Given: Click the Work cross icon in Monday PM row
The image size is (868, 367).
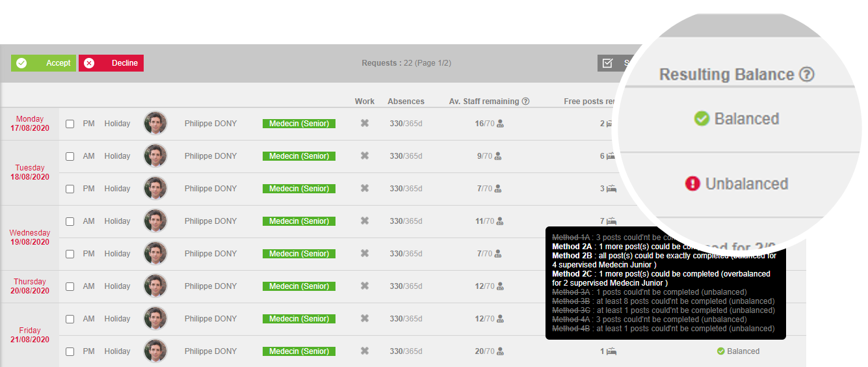Looking at the screenshot, I should [x=365, y=123].
